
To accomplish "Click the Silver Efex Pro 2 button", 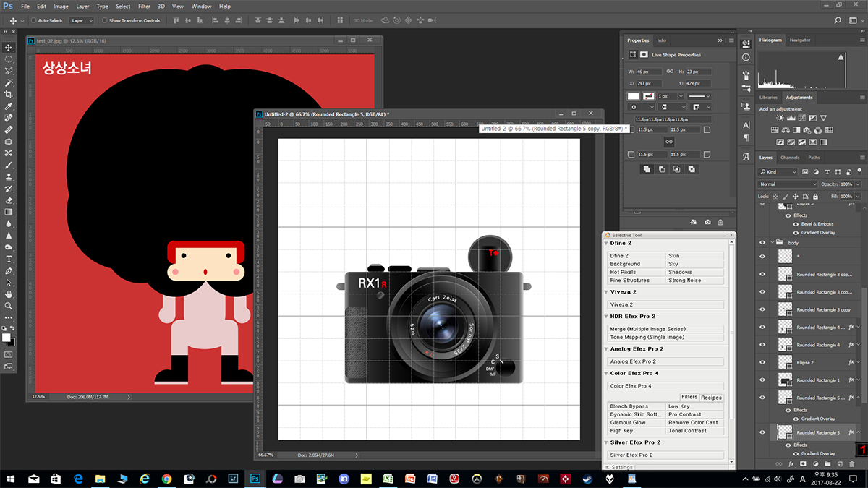I will click(x=665, y=455).
